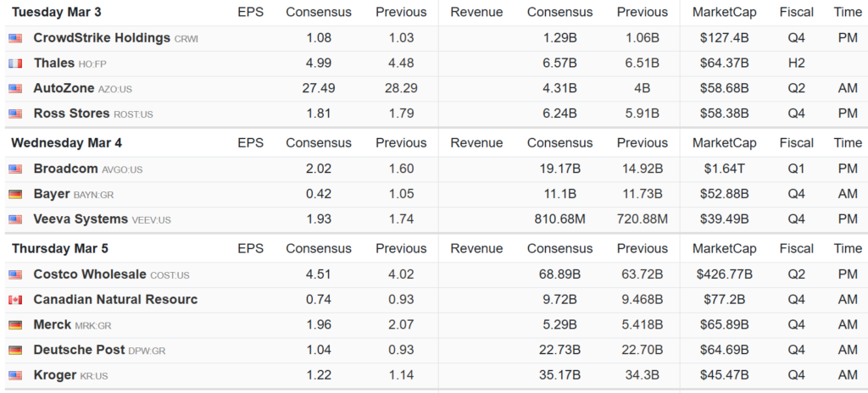
Task: Click the US flag beside Costco Wholesale
Action: pyautogui.click(x=15, y=274)
